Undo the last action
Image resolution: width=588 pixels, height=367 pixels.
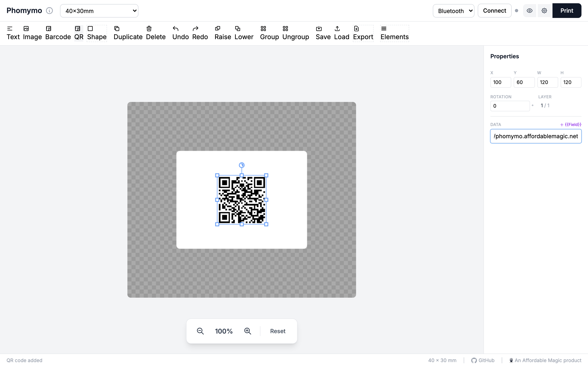click(x=180, y=33)
